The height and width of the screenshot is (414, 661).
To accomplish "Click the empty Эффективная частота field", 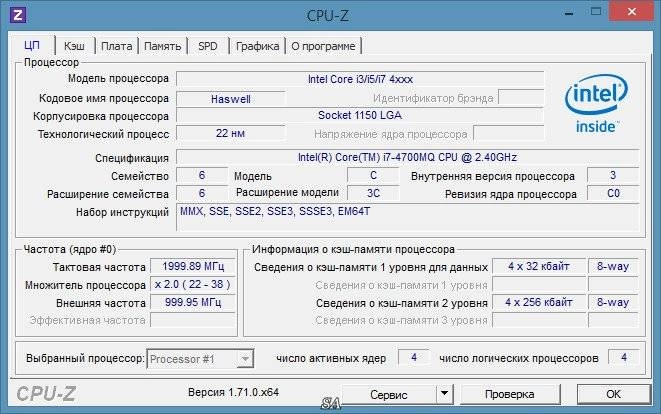I will point(193,320).
